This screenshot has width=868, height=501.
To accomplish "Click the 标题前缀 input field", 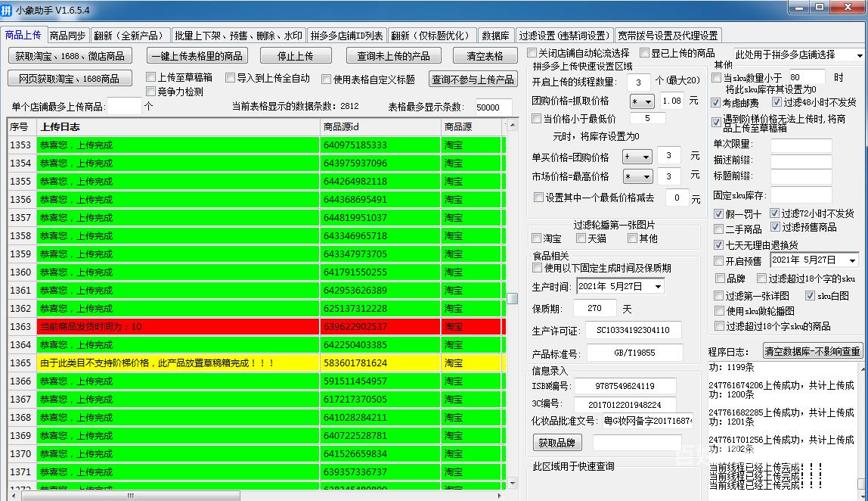I will (x=801, y=176).
